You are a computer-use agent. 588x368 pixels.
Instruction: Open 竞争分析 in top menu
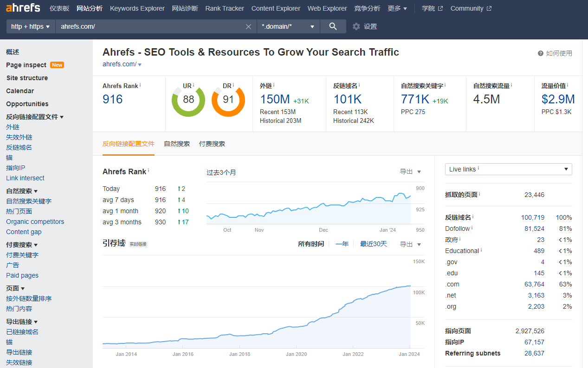tap(367, 8)
